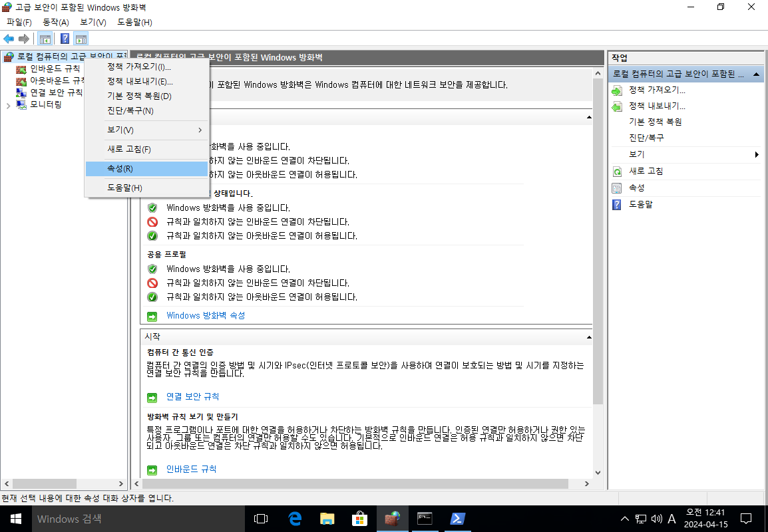The width and height of the screenshot is (768, 532).
Task: Click scroll-down arrow of center pane
Action: coord(598,473)
